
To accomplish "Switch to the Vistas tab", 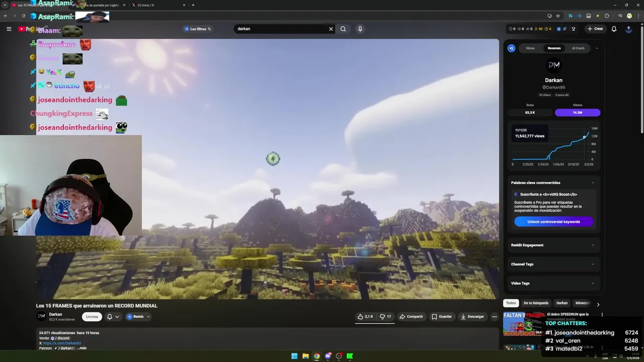I will [530, 48].
